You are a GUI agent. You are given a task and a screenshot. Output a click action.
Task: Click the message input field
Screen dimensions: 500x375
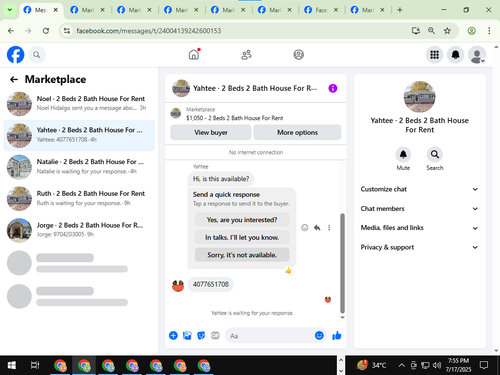point(270,336)
